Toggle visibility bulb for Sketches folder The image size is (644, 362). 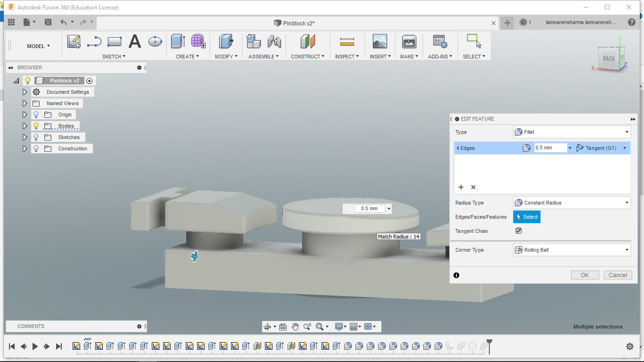(36, 137)
